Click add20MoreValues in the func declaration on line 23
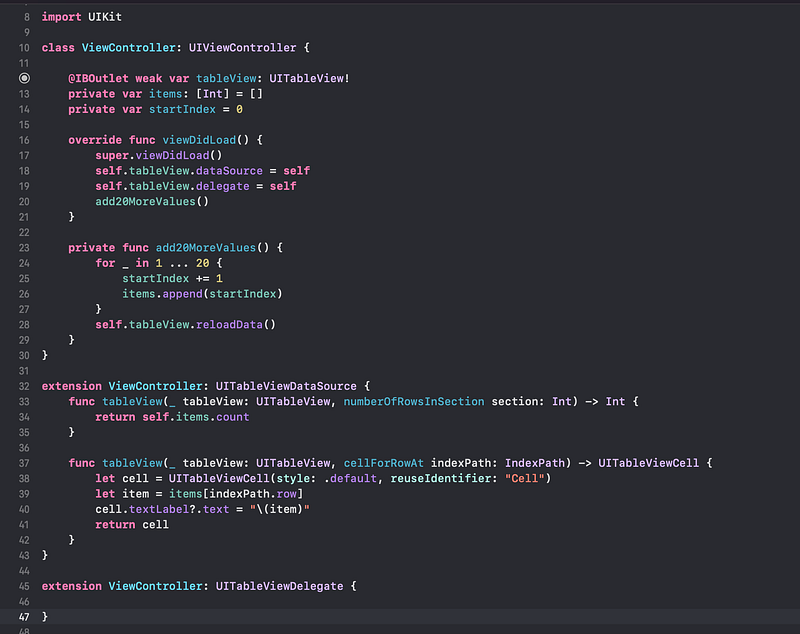Screen dimensions: 800x634 pyautogui.click(x=206, y=247)
